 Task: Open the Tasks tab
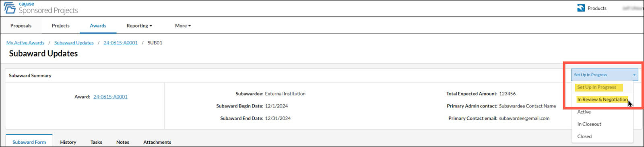click(96, 142)
